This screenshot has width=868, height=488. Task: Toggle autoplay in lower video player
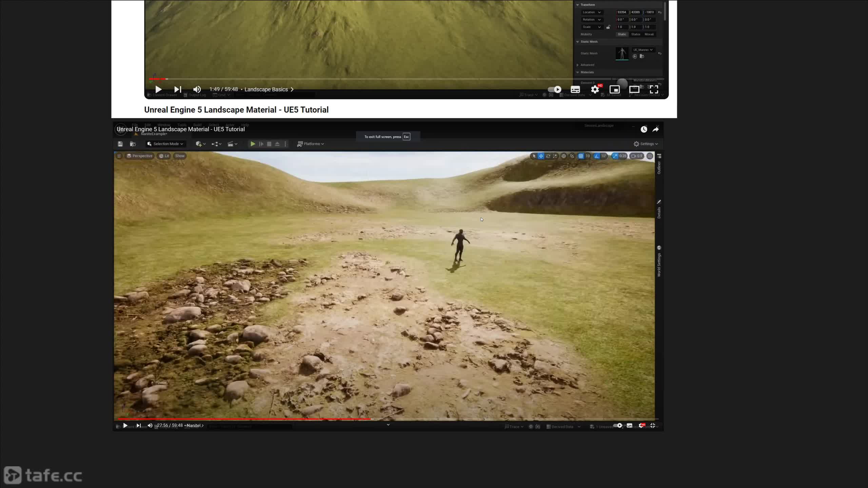[618, 426]
